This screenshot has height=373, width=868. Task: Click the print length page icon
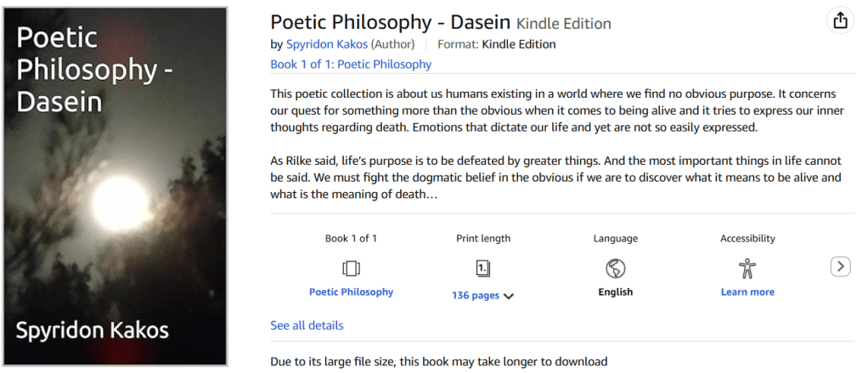[482, 268]
